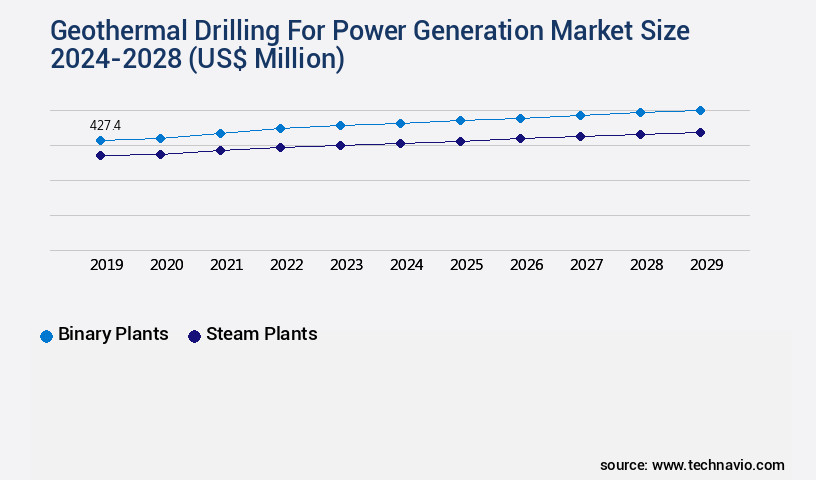Select the Binary Plants 2022 data point
816x480 pixels.
point(280,128)
